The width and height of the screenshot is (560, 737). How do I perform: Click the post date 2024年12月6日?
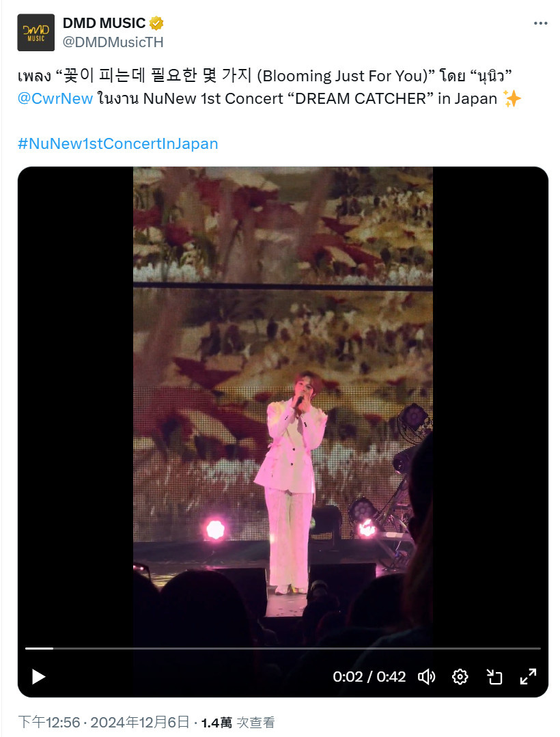pyautogui.click(x=139, y=722)
